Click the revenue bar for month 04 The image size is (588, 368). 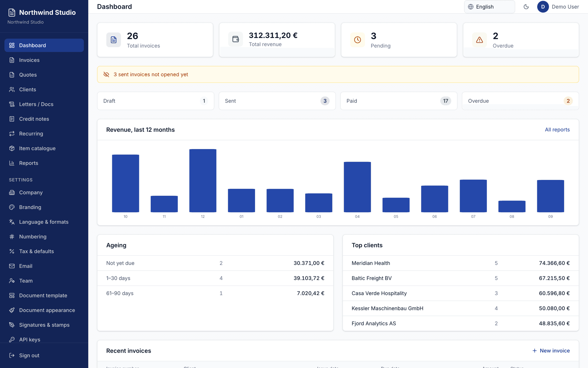357,187
